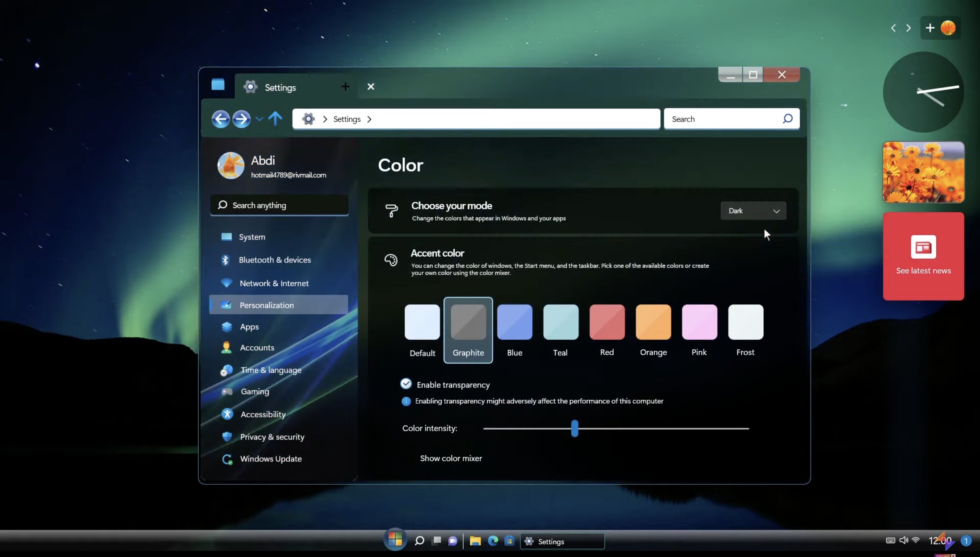Image resolution: width=980 pixels, height=557 pixels.
Task: Select the Blue accent color swatch
Action: coord(514,322)
